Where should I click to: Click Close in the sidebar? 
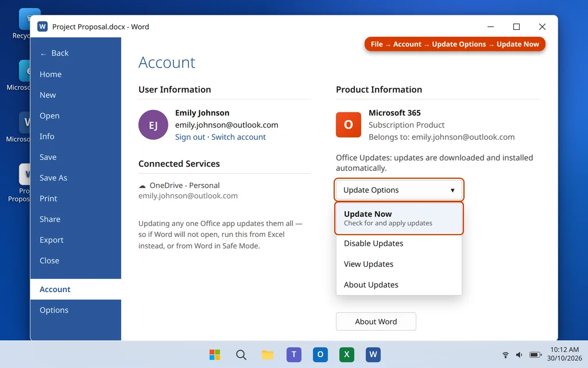(x=75, y=260)
